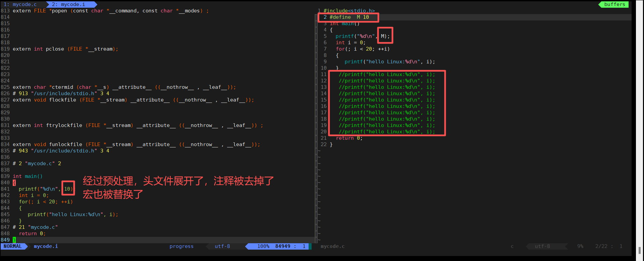This screenshot has height=261, width=644.
Task: Click utf-8 encoding in right status line
Action: [x=542, y=246]
